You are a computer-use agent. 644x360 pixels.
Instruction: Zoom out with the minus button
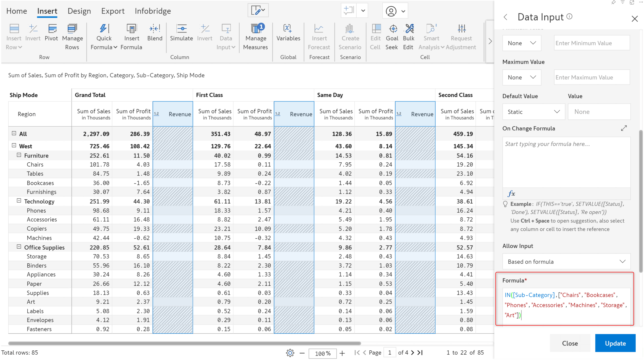pyautogui.click(x=302, y=353)
